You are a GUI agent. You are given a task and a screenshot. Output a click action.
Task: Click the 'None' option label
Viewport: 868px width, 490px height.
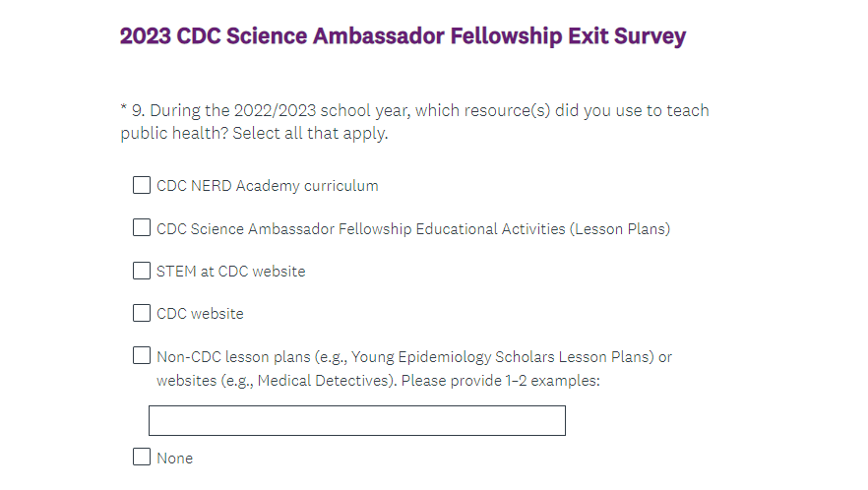175,459
